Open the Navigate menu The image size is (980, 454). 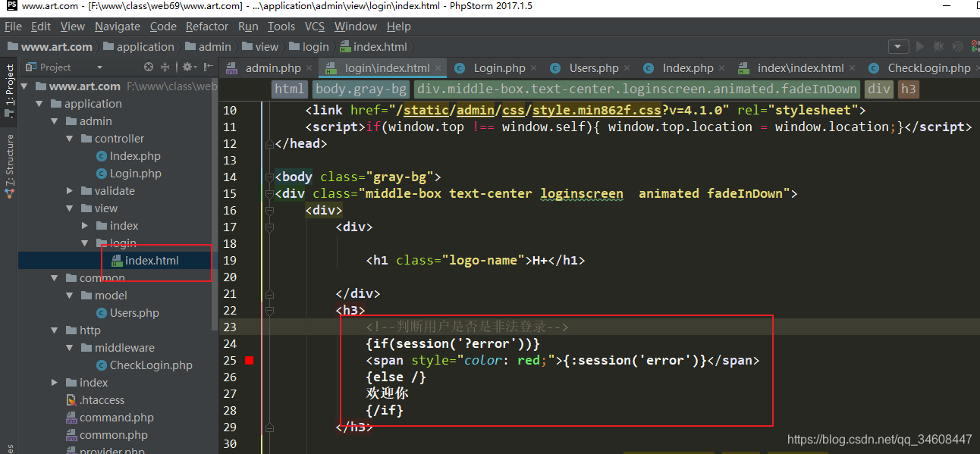click(x=118, y=27)
